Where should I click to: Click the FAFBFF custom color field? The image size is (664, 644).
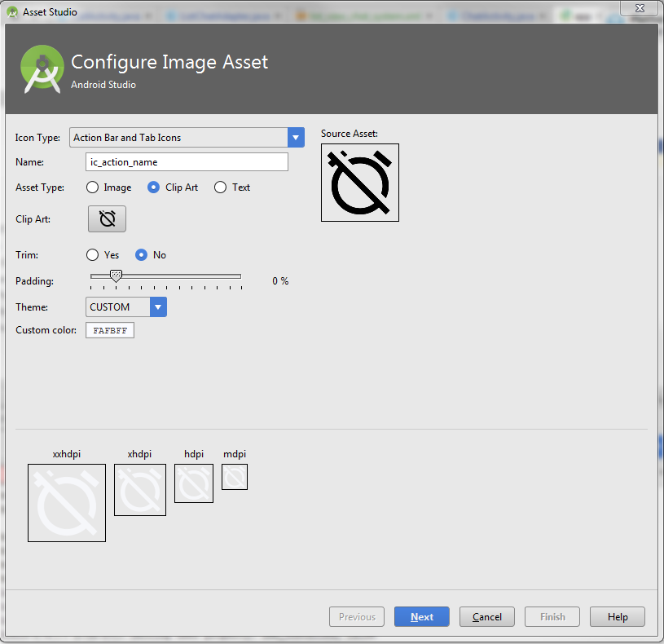(x=109, y=329)
